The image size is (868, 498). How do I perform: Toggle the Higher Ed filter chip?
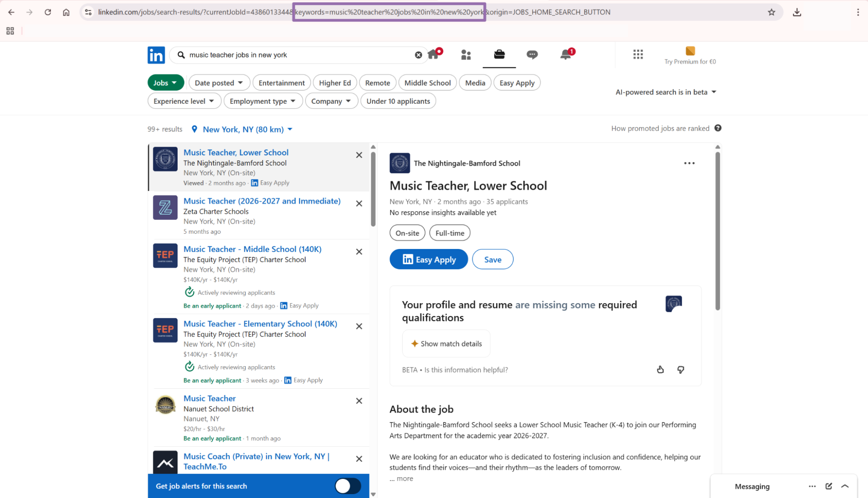point(335,83)
